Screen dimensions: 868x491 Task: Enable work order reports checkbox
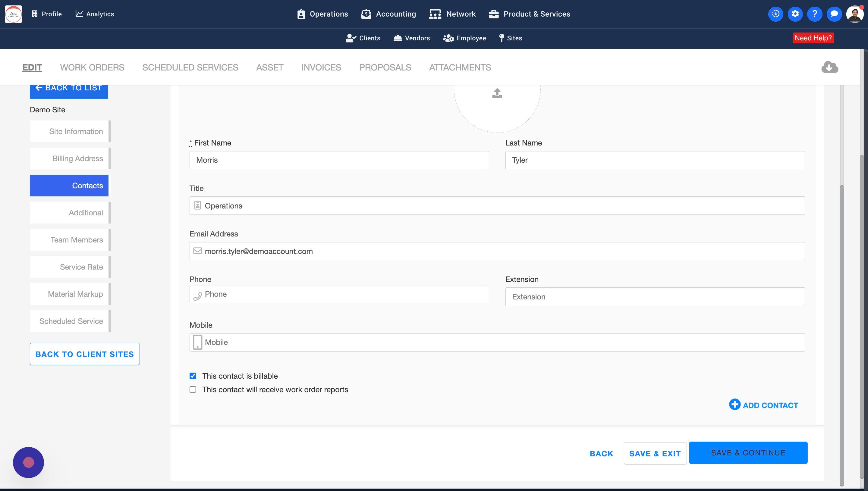tap(193, 389)
